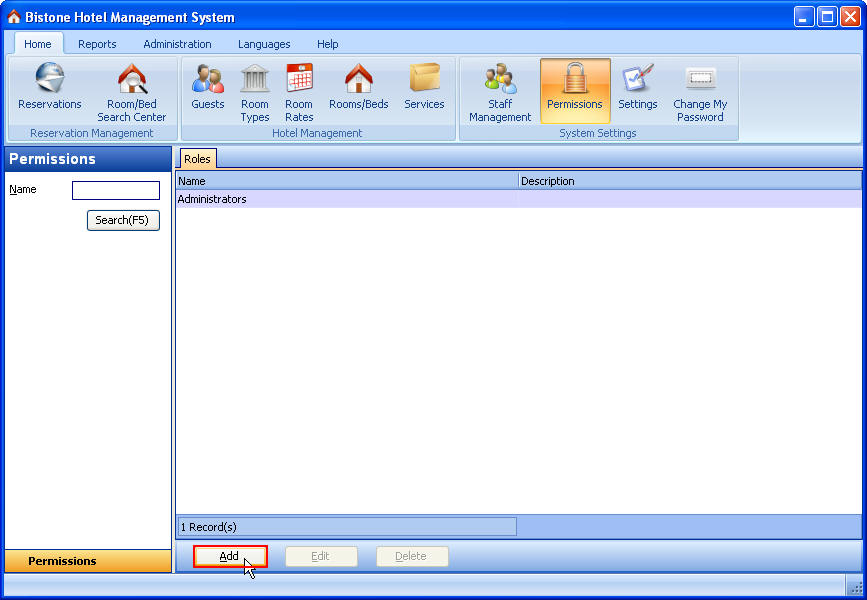This screenshot has width=867, height=600.
Task: Switch to the Roles tab
Action: coord(197,158)
